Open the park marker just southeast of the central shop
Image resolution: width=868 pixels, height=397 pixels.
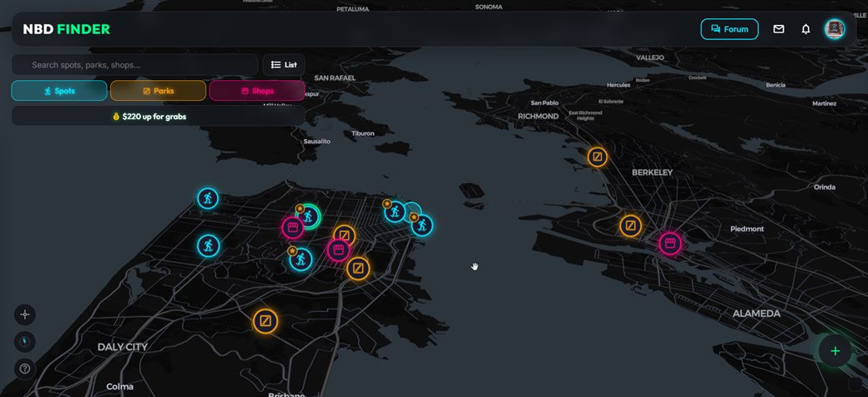click(358, 269)
